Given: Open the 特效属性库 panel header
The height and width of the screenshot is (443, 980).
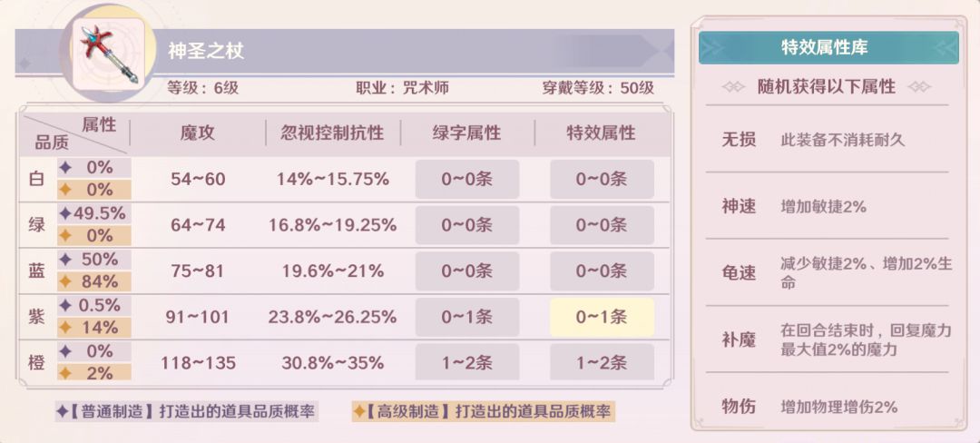Looking at the screenshot, I should 828,48.
